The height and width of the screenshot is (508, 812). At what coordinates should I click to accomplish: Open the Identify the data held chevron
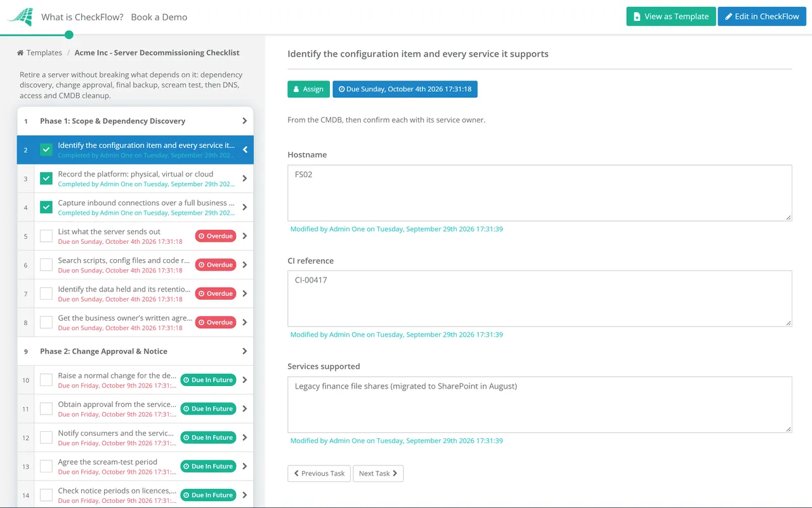pos(245,293)
